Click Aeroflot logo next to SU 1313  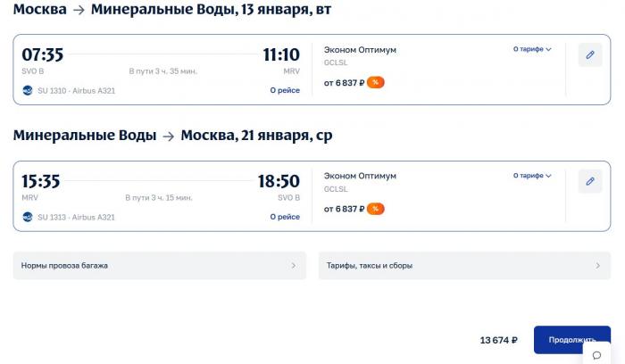click(x=29, y=217)
